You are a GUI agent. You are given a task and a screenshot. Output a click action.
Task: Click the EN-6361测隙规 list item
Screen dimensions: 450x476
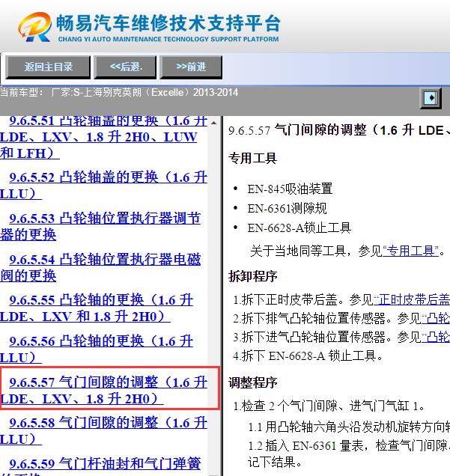coord(287,209)
